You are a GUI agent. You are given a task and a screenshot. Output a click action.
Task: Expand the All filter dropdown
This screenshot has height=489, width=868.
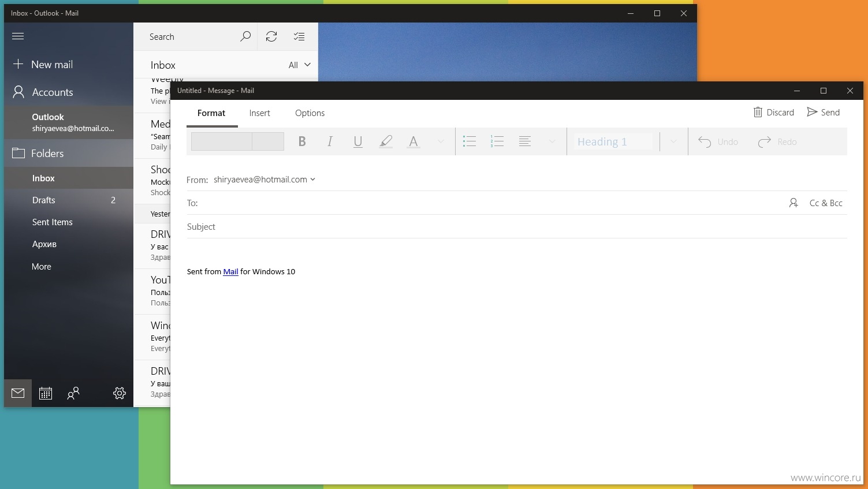[x=300, y=65]
